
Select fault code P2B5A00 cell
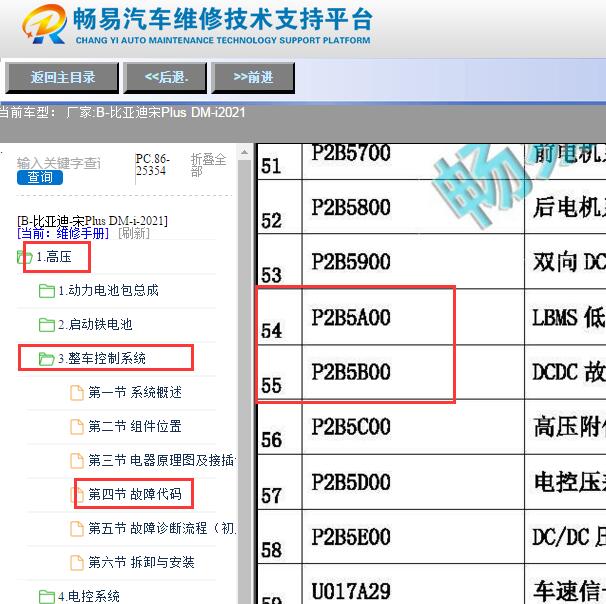pos(413,317)
